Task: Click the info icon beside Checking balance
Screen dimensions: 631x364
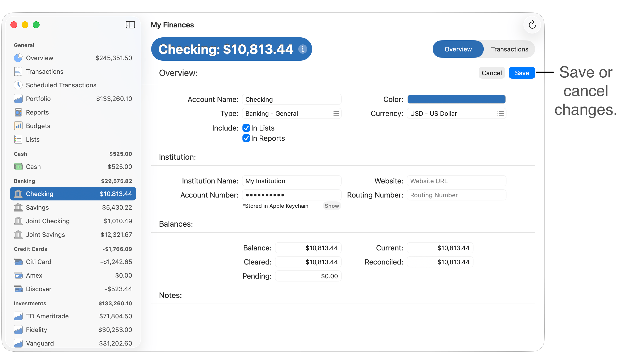Action: coord(302,49)
